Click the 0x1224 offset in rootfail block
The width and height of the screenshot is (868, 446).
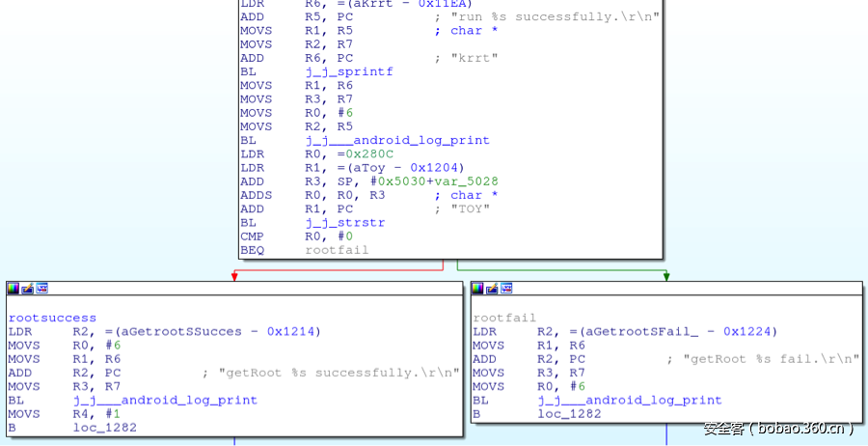pyautogui.click(x=746, y=332)
